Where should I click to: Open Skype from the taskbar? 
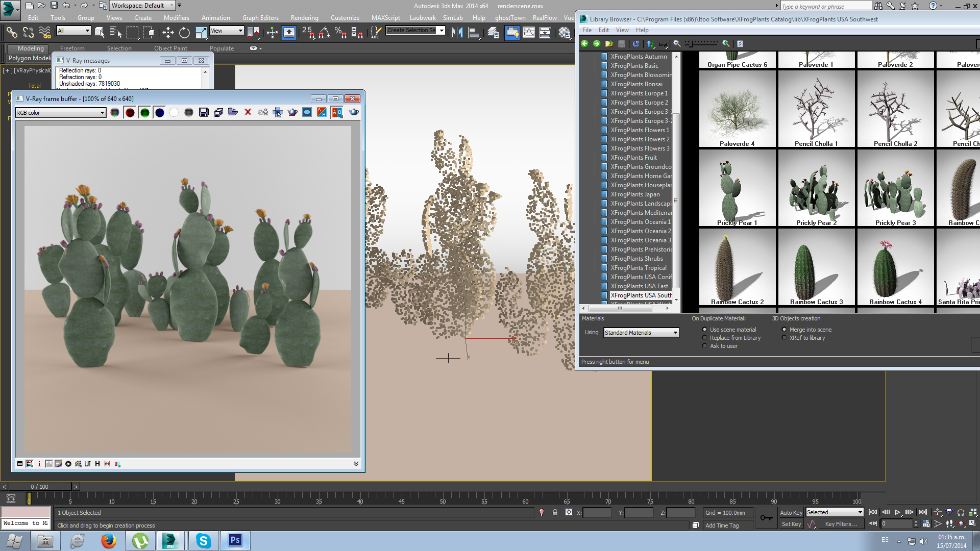point(204,541)
